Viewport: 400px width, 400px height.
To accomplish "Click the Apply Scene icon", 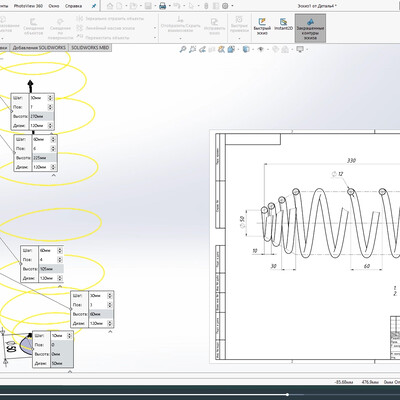I will point(285,50).
